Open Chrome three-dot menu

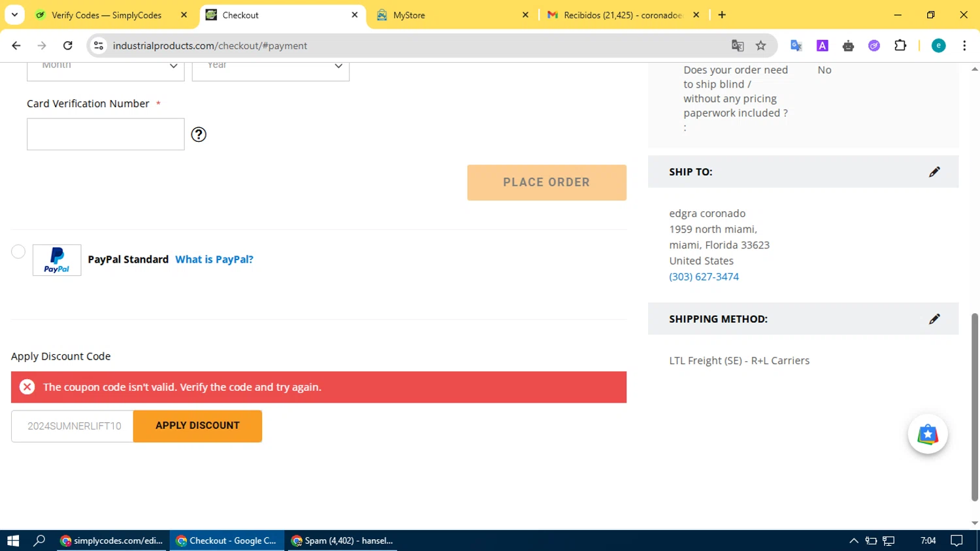[964, 46]
